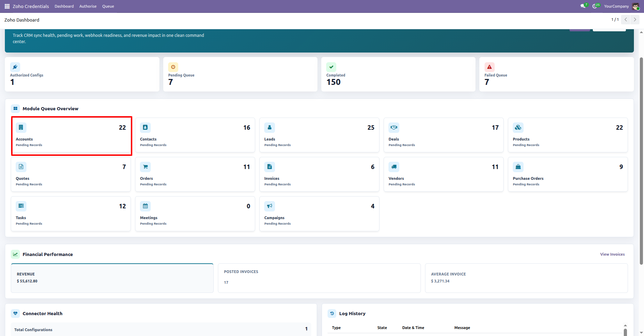
Task: Go to the previous record arrow
Action: (x=626, y=20)
